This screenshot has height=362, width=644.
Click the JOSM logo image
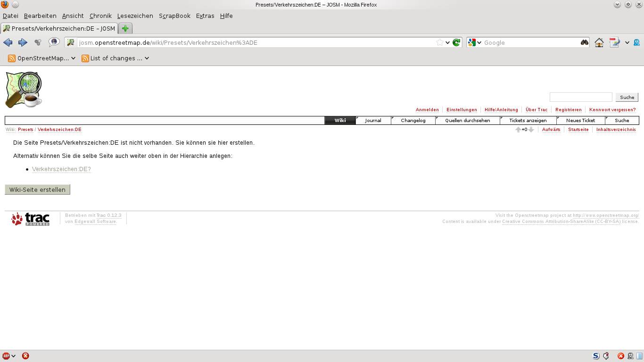[24, 90]
